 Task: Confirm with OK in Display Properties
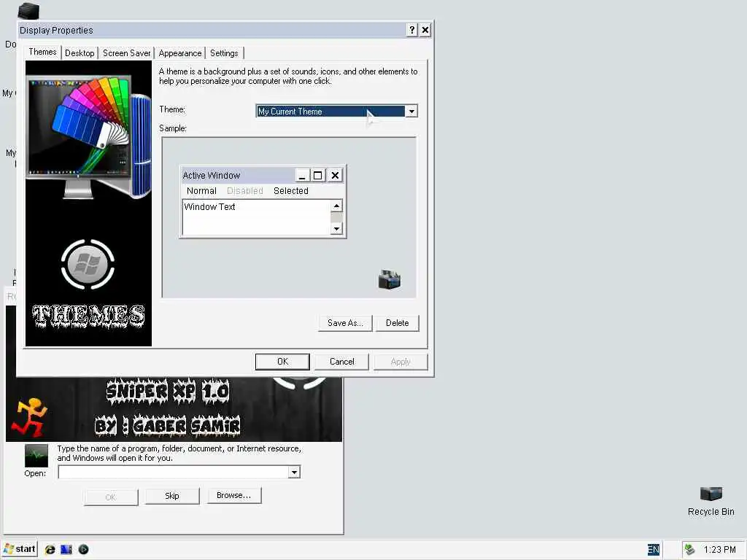(282, 362)
